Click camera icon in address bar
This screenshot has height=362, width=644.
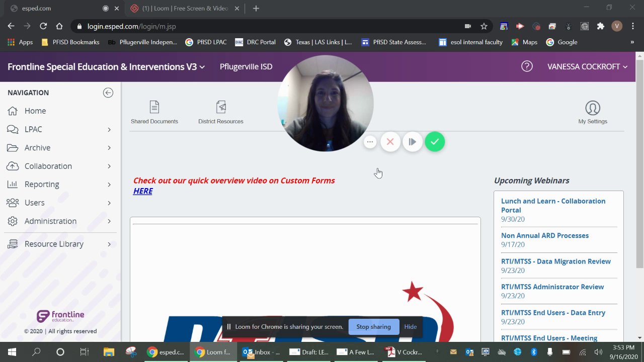coord(467,26)
